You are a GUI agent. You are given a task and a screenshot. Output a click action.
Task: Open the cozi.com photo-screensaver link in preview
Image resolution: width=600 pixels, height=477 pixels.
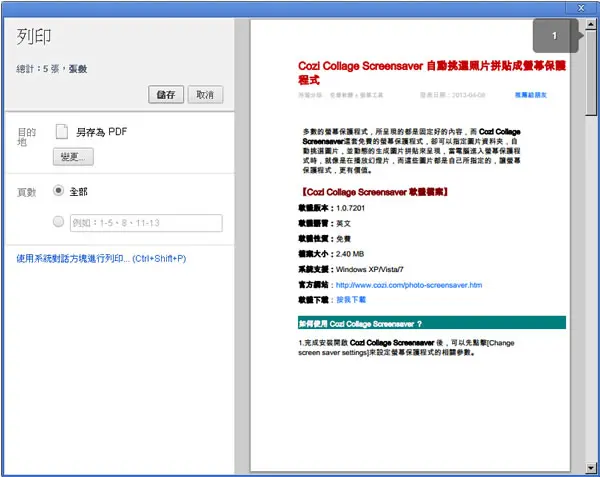pyautogui.click(x=409, y=285)
